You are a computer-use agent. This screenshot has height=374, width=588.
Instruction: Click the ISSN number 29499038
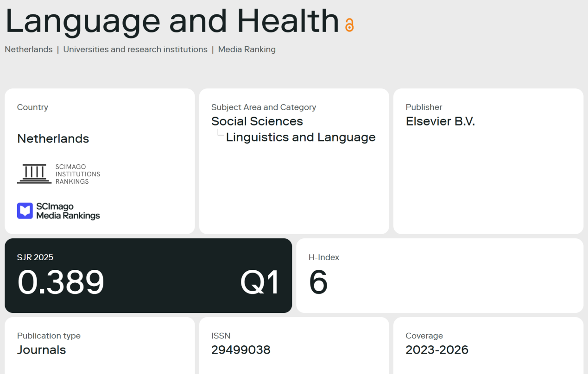[x=241, y=350]
